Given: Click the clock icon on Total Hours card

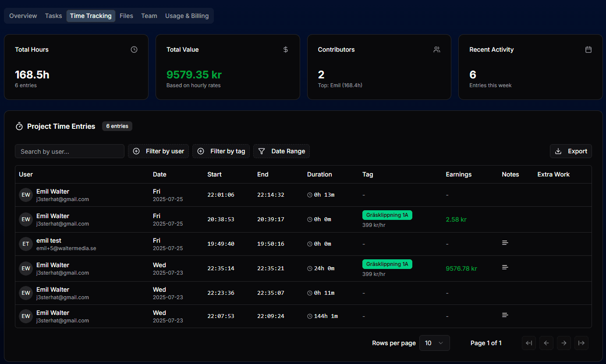Looking at the screenshot, I should pyautogui.click(x=134, y=49).
